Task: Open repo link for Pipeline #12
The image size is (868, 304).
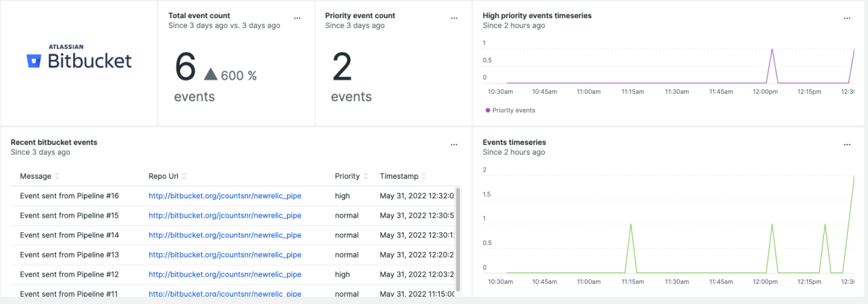Action: [224, 274]
